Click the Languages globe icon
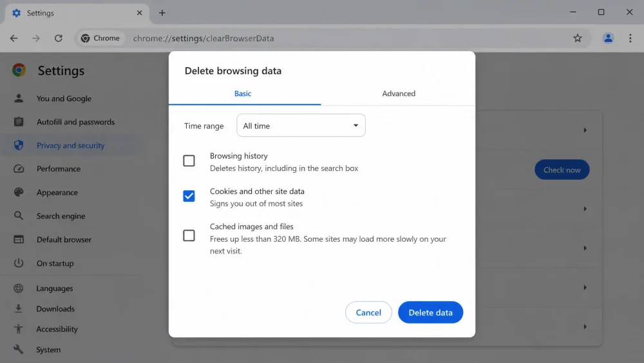644x363 pixels. click(19, 288)
